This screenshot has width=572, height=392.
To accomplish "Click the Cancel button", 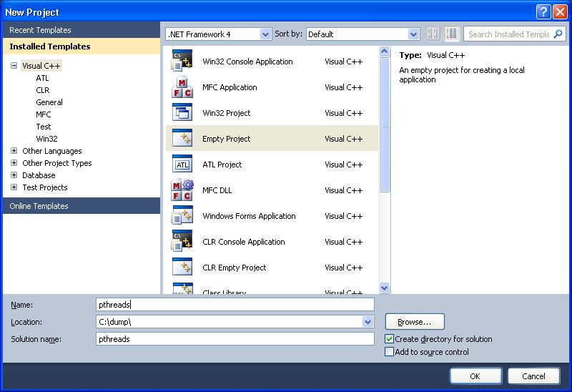I will coord(533,376).
